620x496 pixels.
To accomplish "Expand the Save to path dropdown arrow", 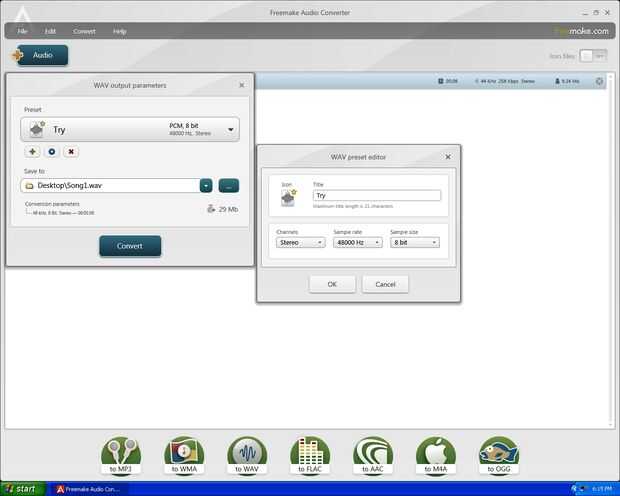I will pyautogui.click(x=206, y=186).
